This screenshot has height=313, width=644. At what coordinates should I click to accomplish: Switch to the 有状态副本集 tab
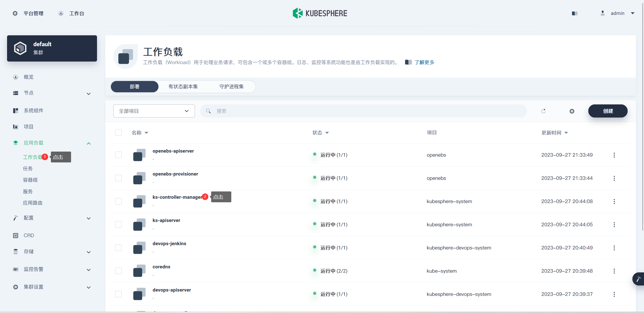point(183,87)
